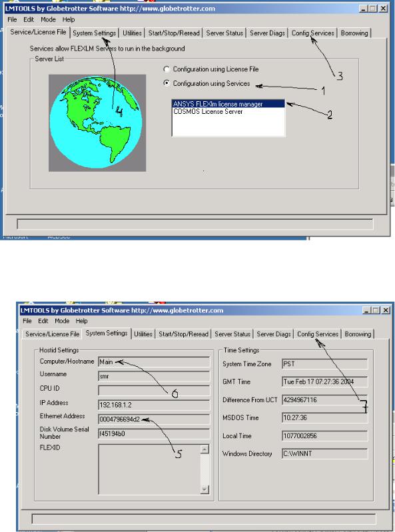395x532 pixels.
Task: Open Server Status tab in upper window
Action: (x=224, y=33)
